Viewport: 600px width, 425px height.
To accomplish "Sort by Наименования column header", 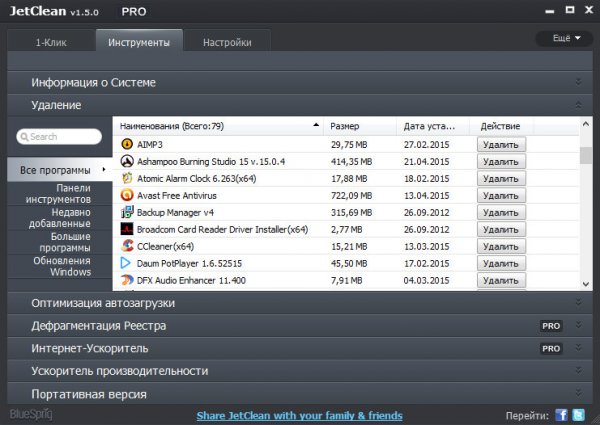I will [x=218, y=126].
